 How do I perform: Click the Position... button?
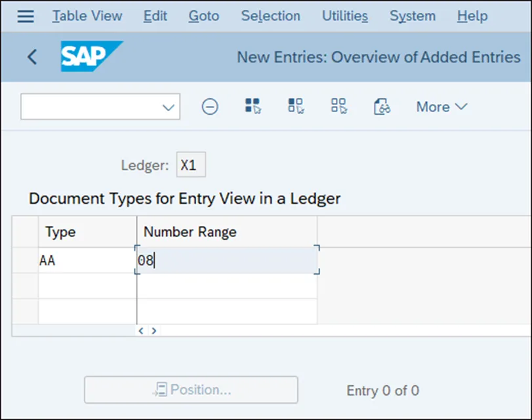(191, 390)
